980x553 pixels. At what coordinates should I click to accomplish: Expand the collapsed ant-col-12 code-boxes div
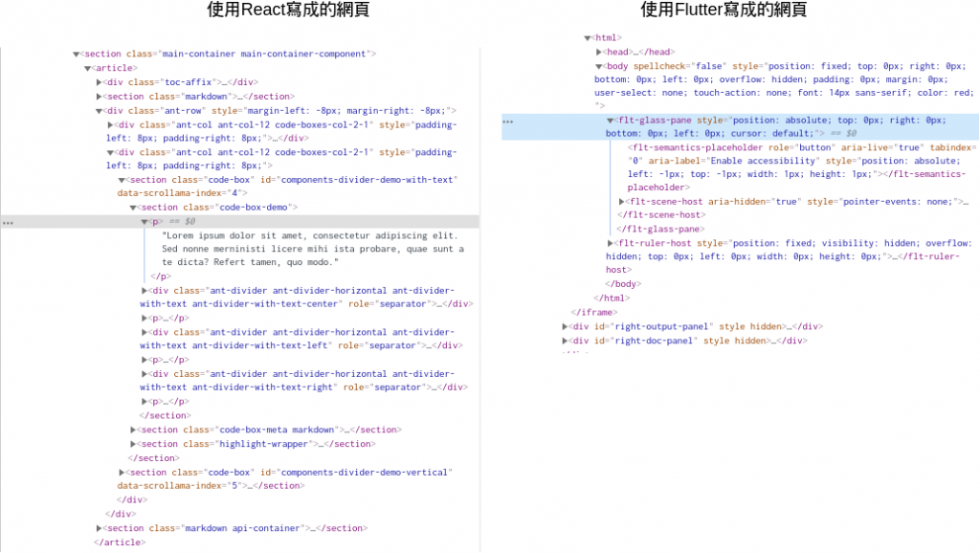pos(111,125)
